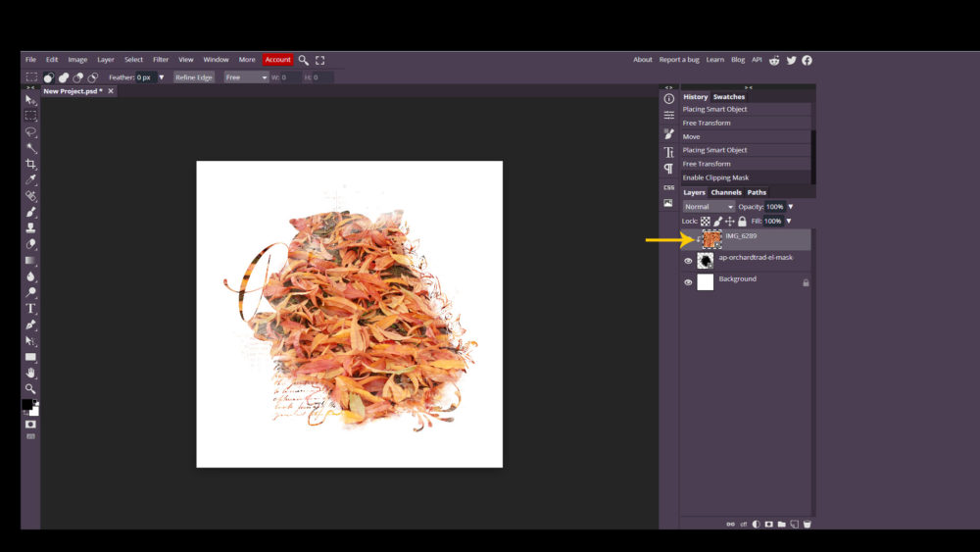Click the foreground color swatch
The height and width of the screenshot is (552, 980).
[27, 405]
